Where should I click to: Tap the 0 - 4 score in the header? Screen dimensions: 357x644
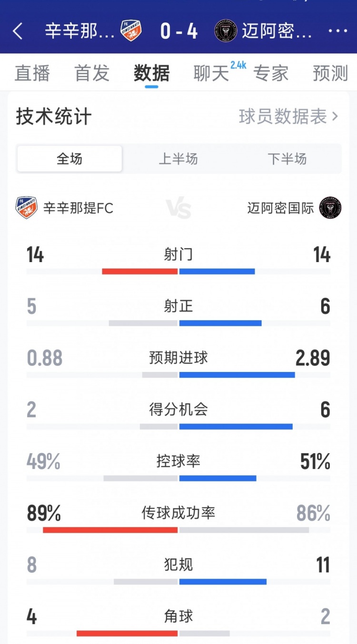178,31
